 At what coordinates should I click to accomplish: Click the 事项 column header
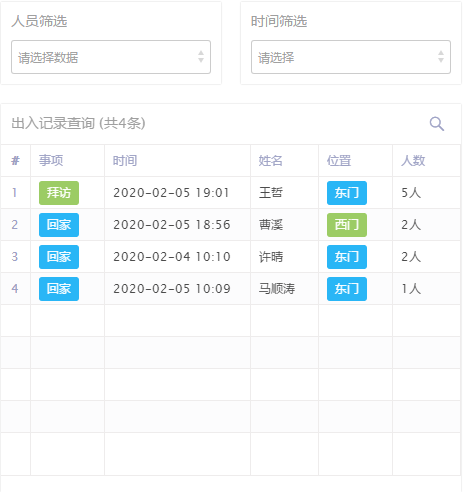click(51, 161)
